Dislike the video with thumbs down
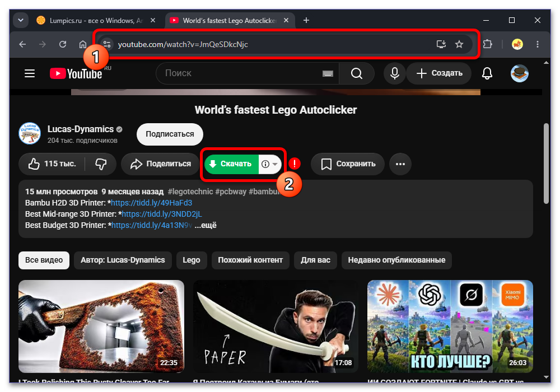 (101, 164)
